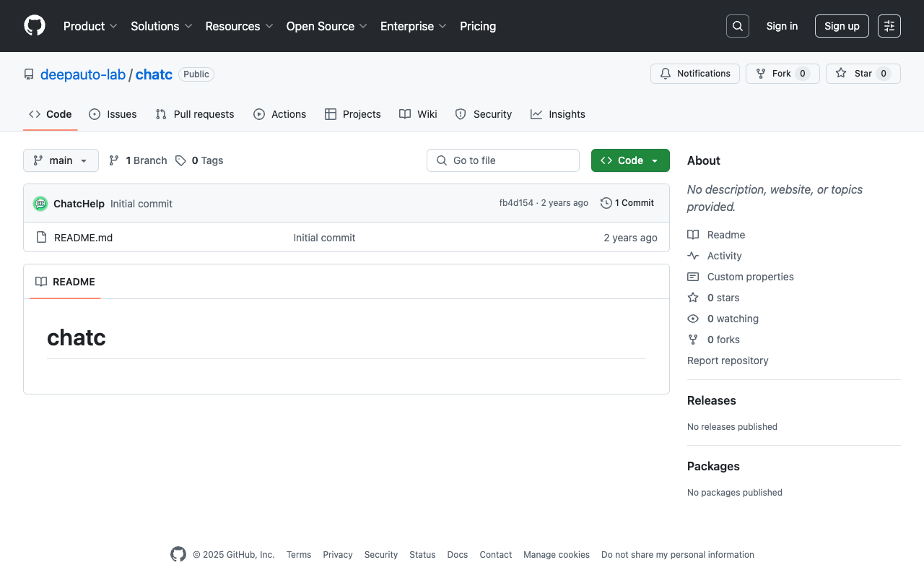Click the footer Security link
The width and height of the screenshot is (924, 578).
click(381, 555)
